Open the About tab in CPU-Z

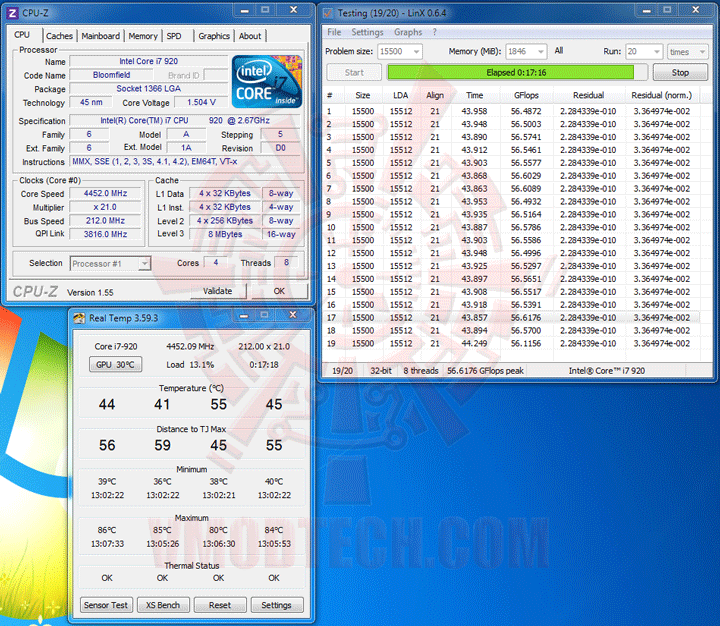(x=250, y=36)
